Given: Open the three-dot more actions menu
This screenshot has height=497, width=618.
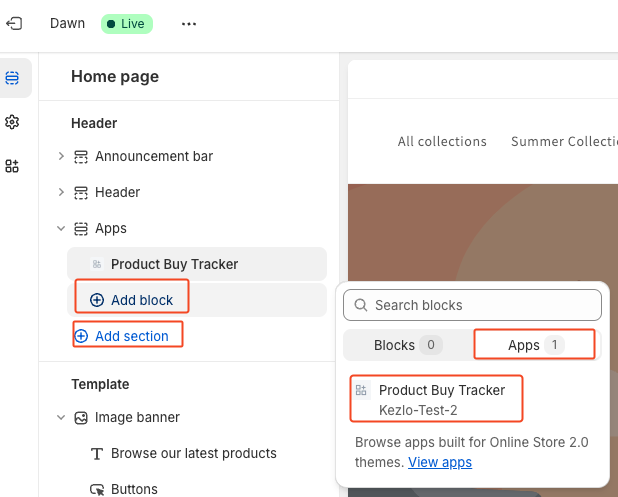Looking at the screenshot, I should [x=189, y=24].
